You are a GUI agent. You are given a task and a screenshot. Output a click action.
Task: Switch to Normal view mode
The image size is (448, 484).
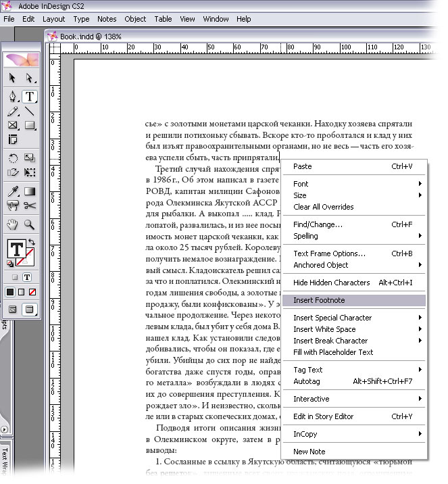click(12, 310)
